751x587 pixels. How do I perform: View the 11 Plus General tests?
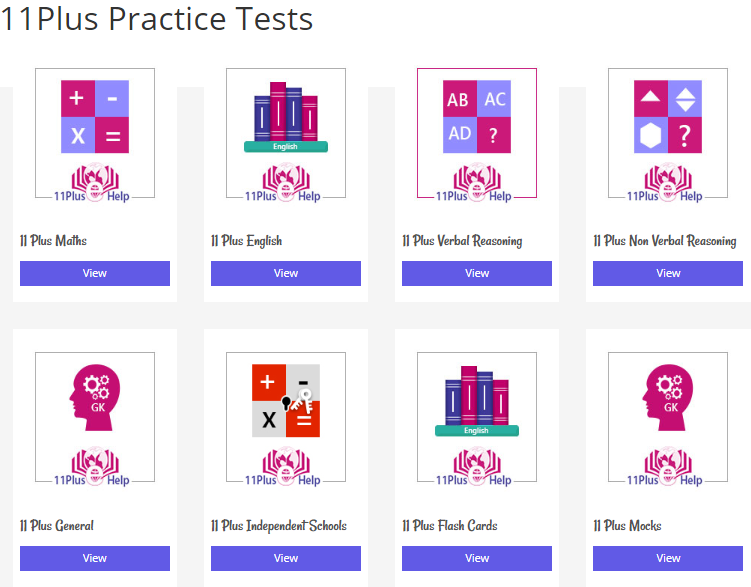(95, 558)
